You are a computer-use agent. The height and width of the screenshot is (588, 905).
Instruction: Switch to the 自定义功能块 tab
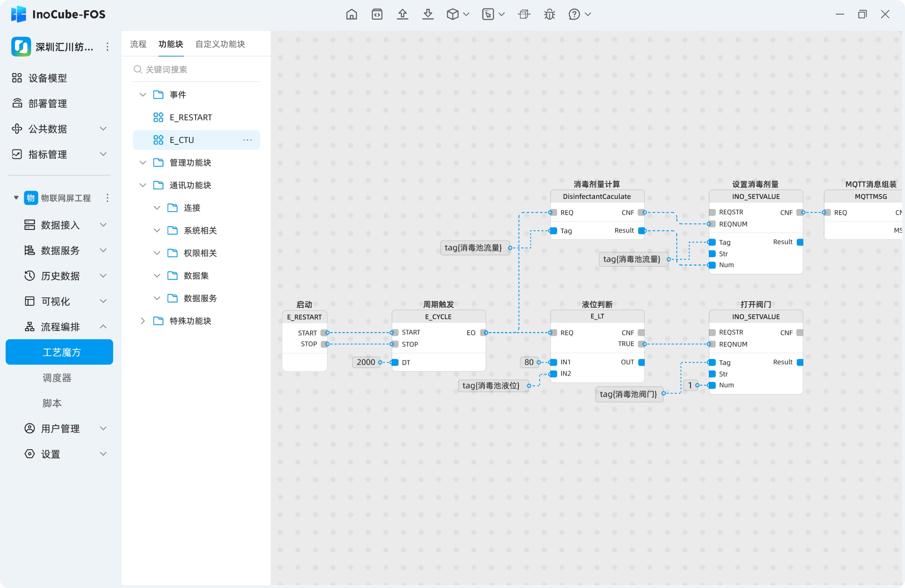pyautogui.click(x=220, y=44)
